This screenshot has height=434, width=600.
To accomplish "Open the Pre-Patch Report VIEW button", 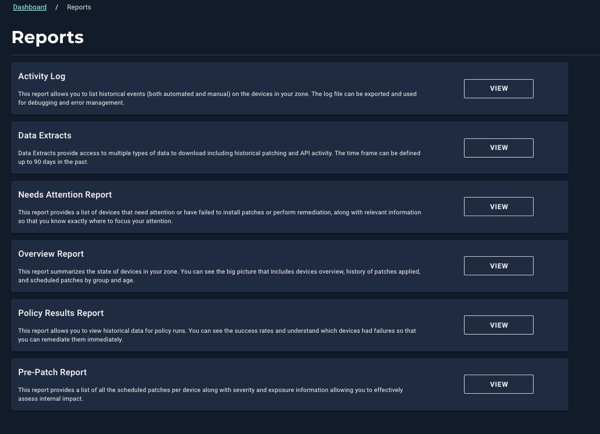I will click(499, 384).
